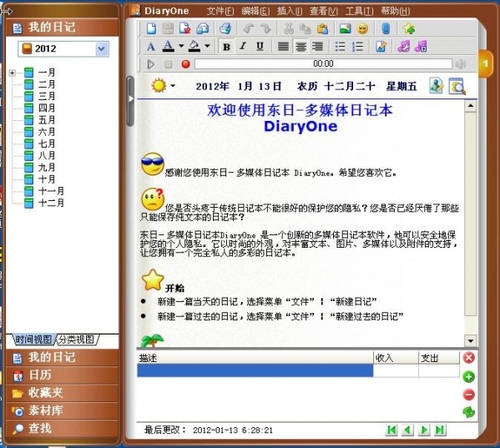Toggle underline formatting
This screenshot has height=448, width=500.
260,46
